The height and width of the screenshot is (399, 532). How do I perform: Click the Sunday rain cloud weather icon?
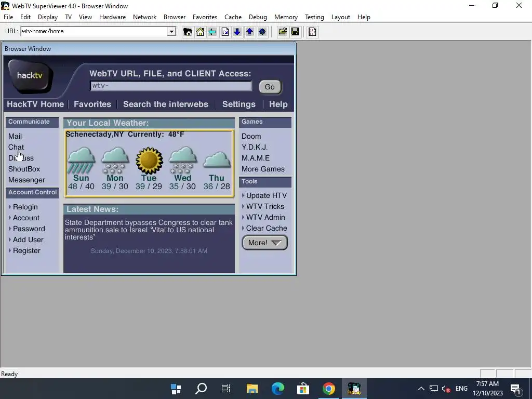[x=81, y=160]
